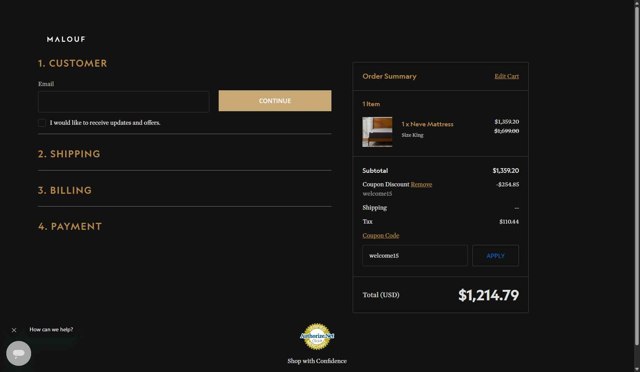The height and width of the screenshot is (372, 640).
Task: Remove the welcome15 coupon discount
Action: point(421,184)
